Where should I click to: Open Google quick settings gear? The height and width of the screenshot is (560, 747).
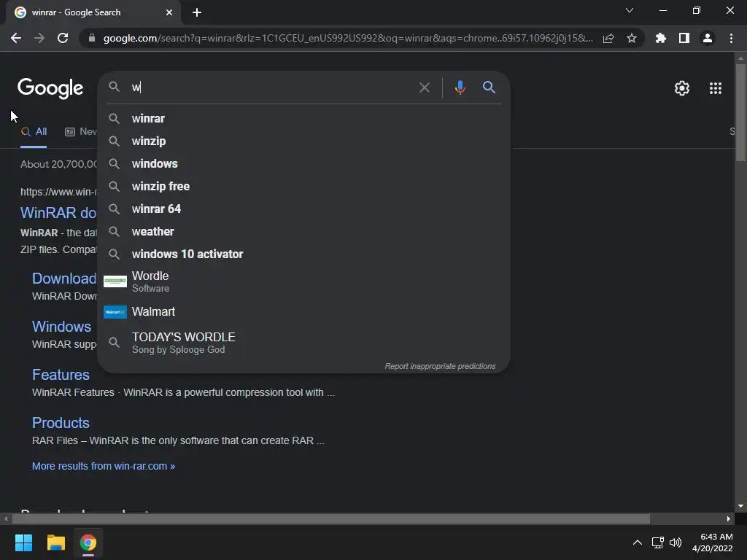[682, 88]
